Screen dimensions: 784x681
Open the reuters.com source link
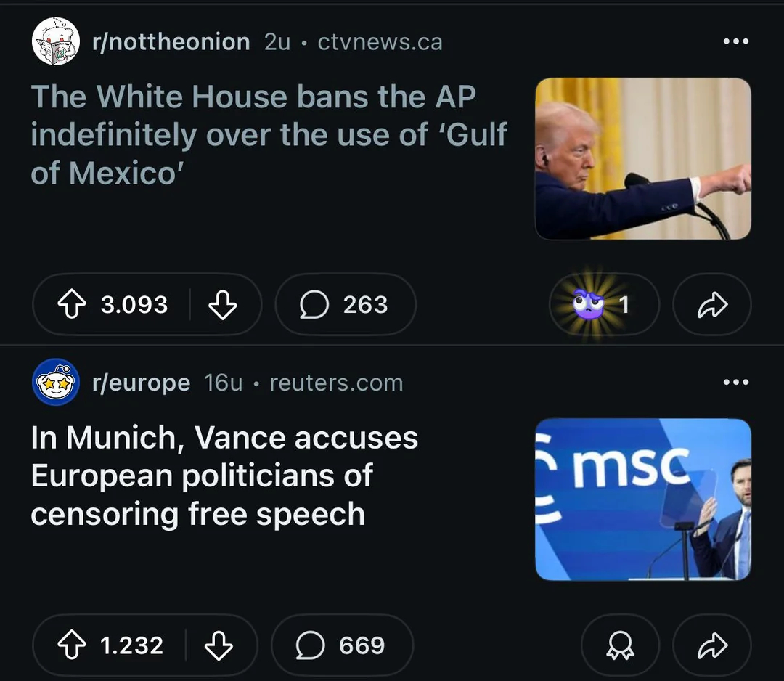pyautogui.click(x=336, y=383)
